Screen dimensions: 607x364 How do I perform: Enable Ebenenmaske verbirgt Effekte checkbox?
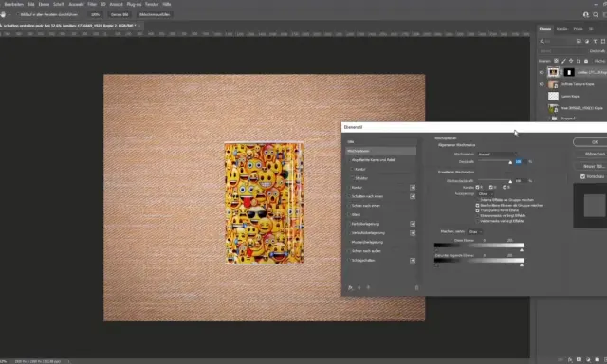pyautogui.click(x=477, y=216)
